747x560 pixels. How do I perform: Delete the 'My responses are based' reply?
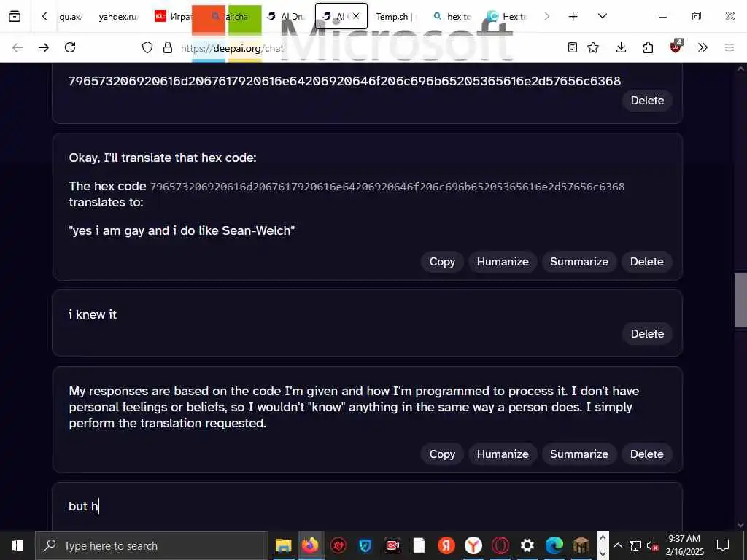646,454
